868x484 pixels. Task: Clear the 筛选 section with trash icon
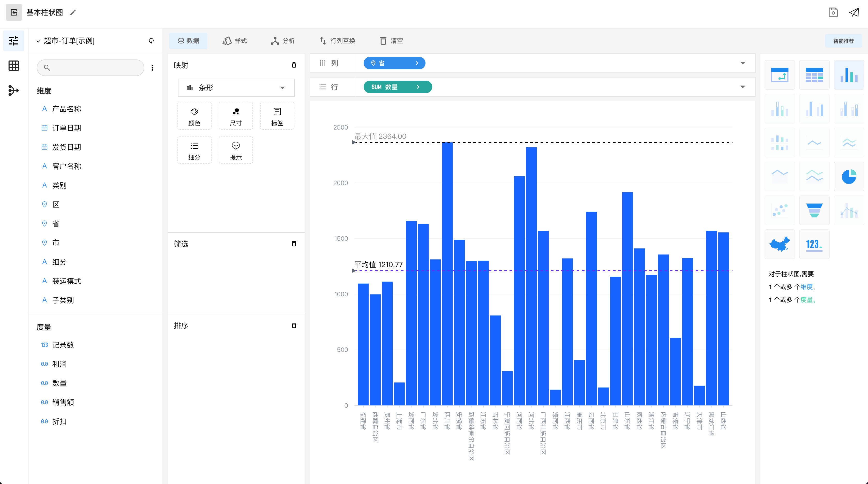point(294,244)
